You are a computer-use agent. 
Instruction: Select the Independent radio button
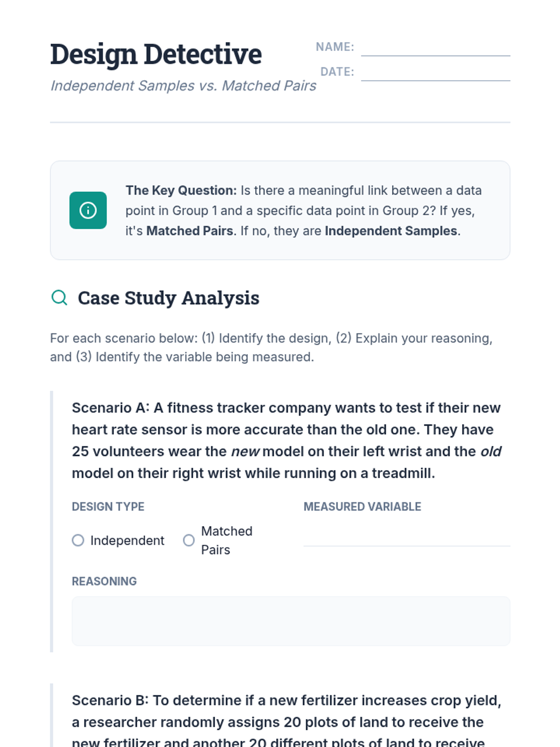point(78,540)
